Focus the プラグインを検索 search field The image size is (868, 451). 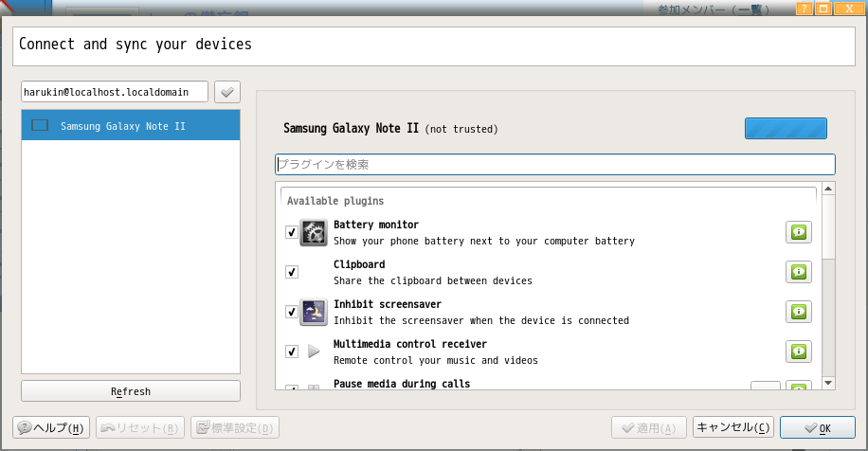tap(555, 164)
